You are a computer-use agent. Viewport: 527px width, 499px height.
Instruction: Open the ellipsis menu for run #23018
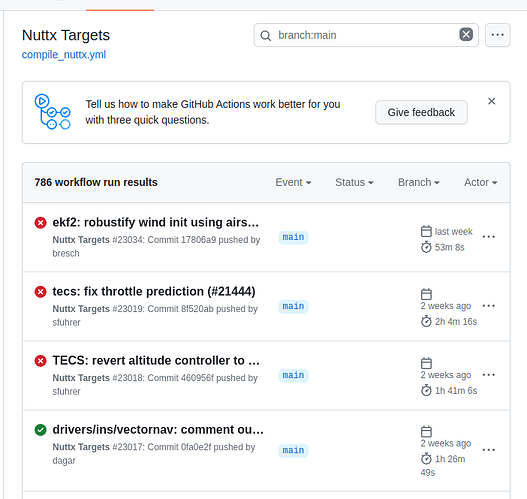488,375
